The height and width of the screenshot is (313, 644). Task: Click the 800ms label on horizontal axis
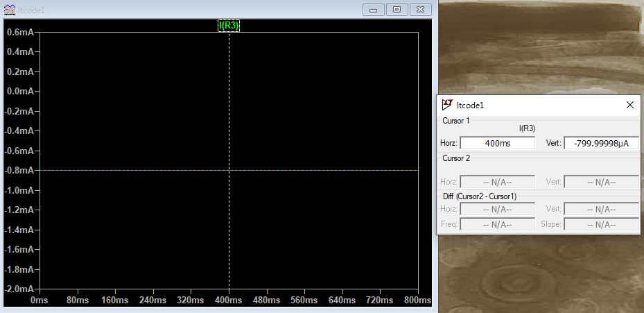tap(415, 301)
